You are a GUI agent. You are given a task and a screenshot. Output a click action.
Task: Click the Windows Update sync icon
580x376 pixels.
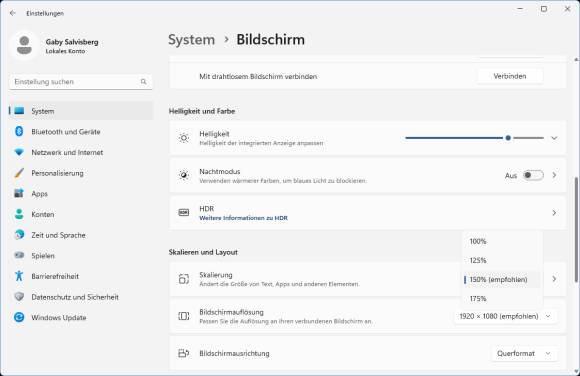point(19,317)
